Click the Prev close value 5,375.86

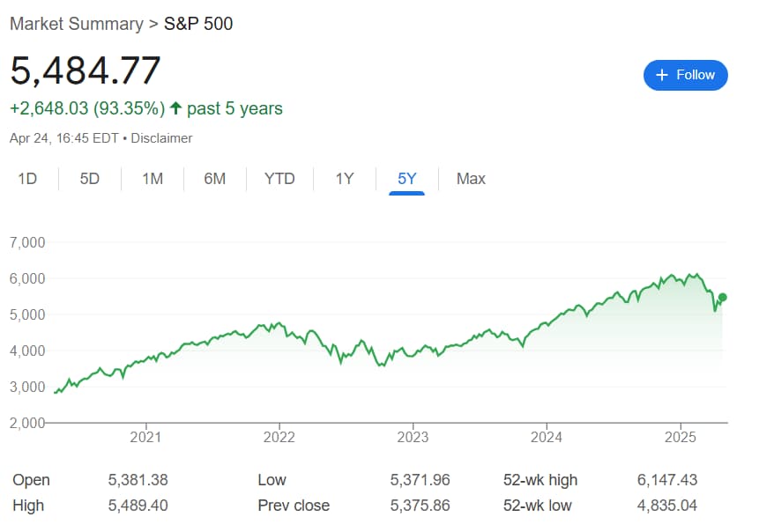tap(421, 506)
